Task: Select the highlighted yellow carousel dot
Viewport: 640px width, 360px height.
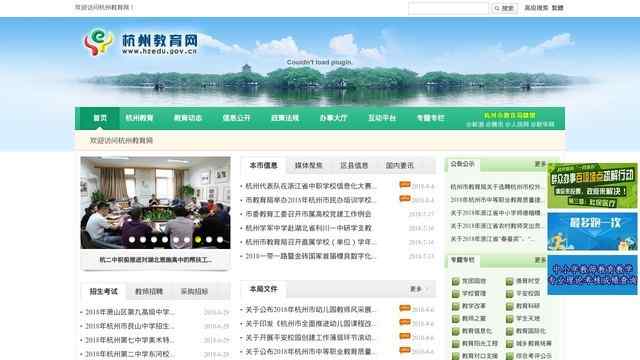Action: [198, 240]
